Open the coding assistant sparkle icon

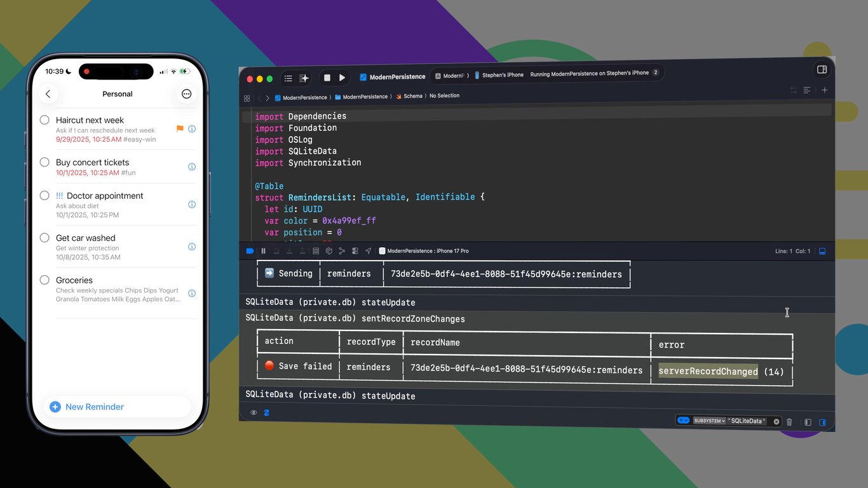tap(304, 78)
